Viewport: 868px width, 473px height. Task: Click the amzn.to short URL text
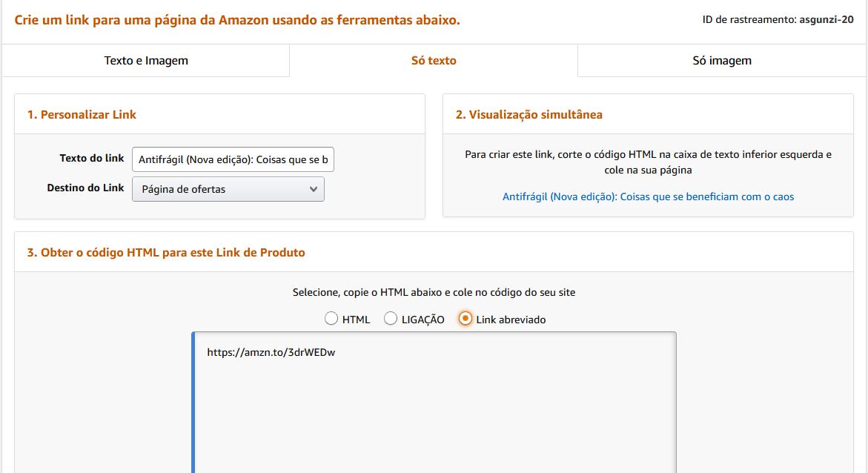point(271,353)
